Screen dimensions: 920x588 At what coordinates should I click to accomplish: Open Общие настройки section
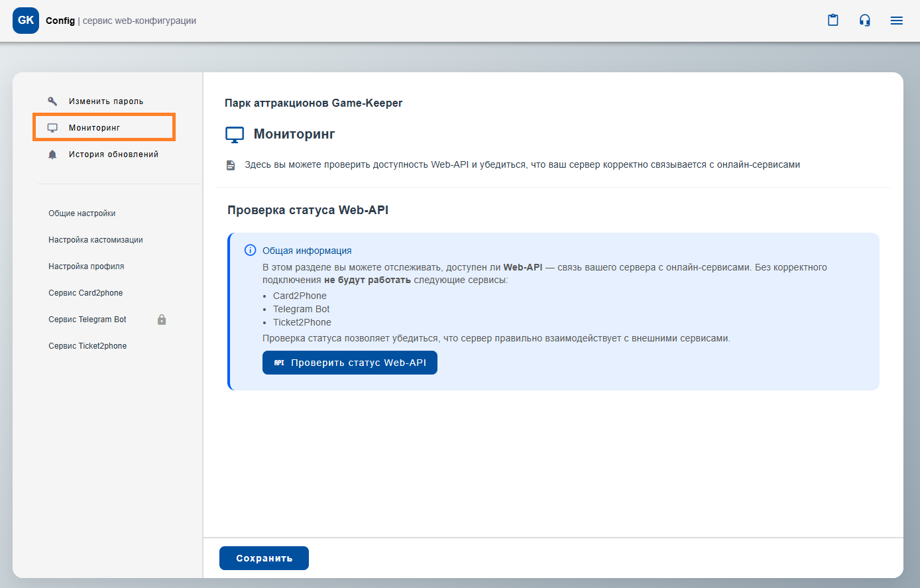click(x=82, y=213)
